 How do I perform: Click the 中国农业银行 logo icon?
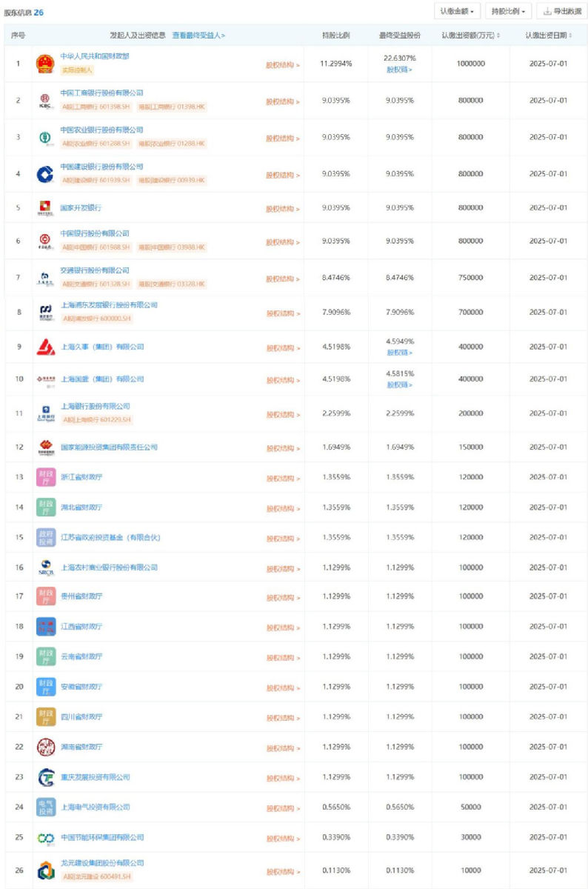(46, 137)
